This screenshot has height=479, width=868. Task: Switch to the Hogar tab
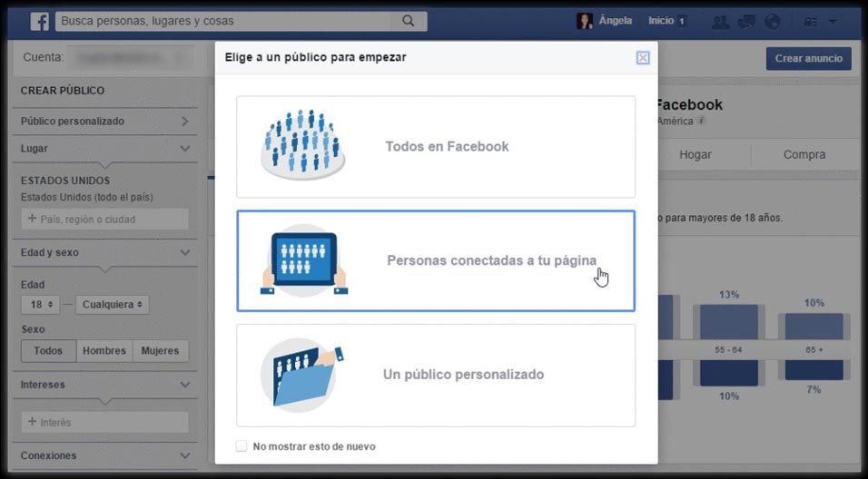(695, 155)
